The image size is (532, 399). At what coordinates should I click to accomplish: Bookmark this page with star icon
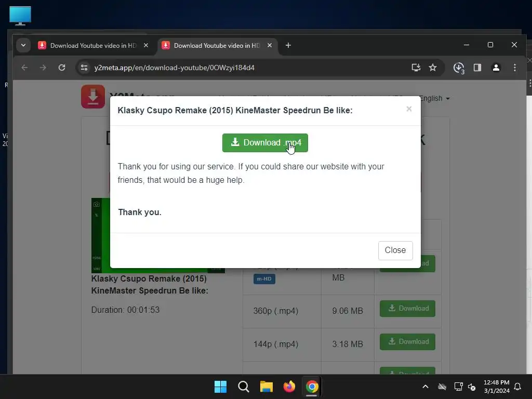[433, 68]
